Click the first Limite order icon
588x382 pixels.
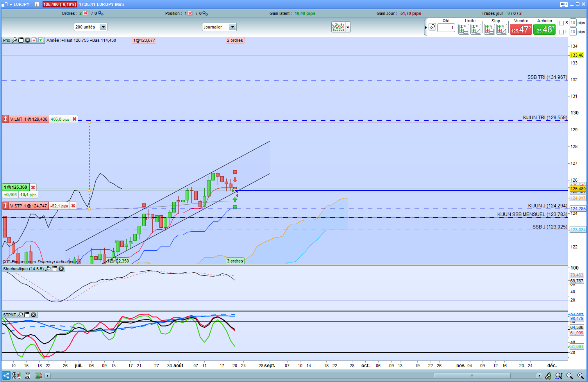464,29
